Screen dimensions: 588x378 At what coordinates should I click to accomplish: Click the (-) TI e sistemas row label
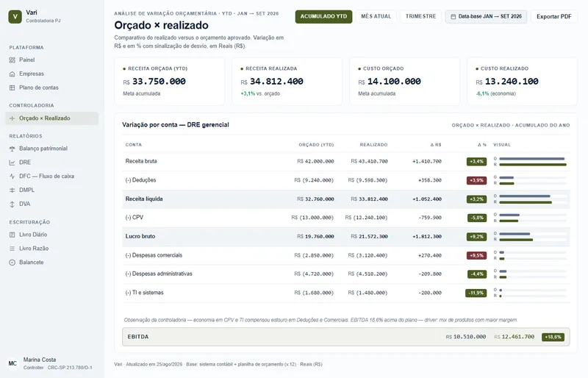[x=144, y=293]
